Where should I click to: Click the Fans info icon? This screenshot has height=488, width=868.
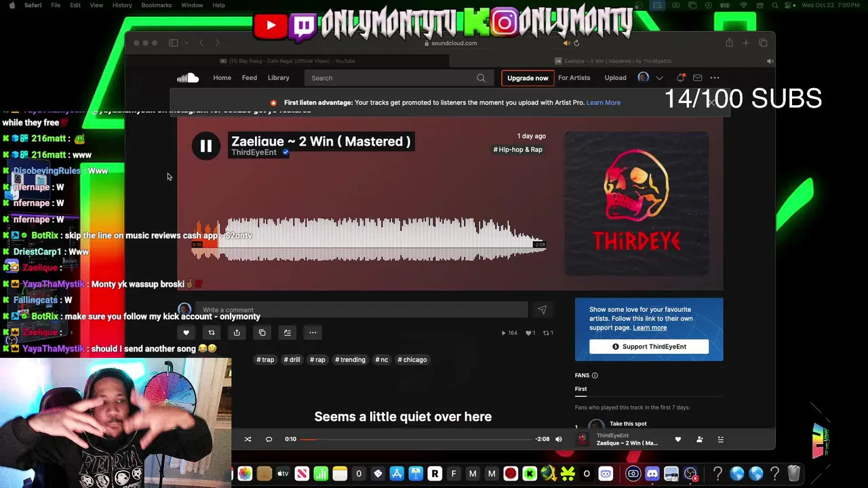(595, 375)
